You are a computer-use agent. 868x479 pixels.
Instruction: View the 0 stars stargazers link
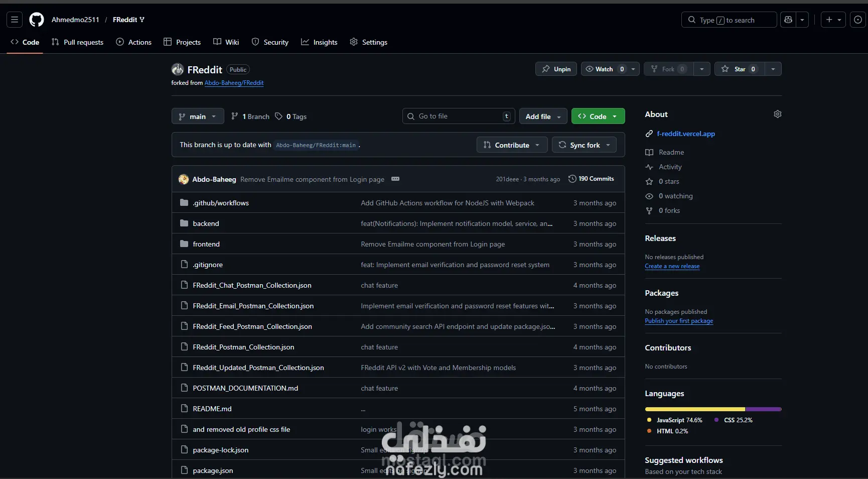click(x=668, y=181)
